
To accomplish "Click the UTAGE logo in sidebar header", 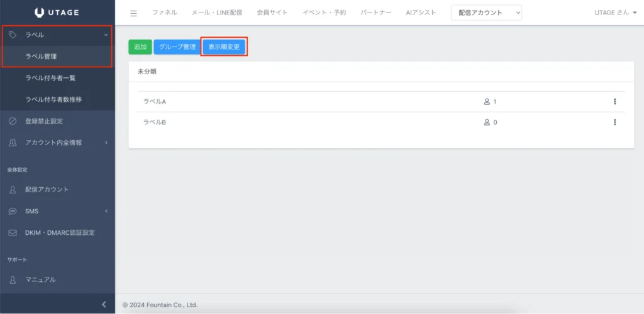I will [57, 13].
